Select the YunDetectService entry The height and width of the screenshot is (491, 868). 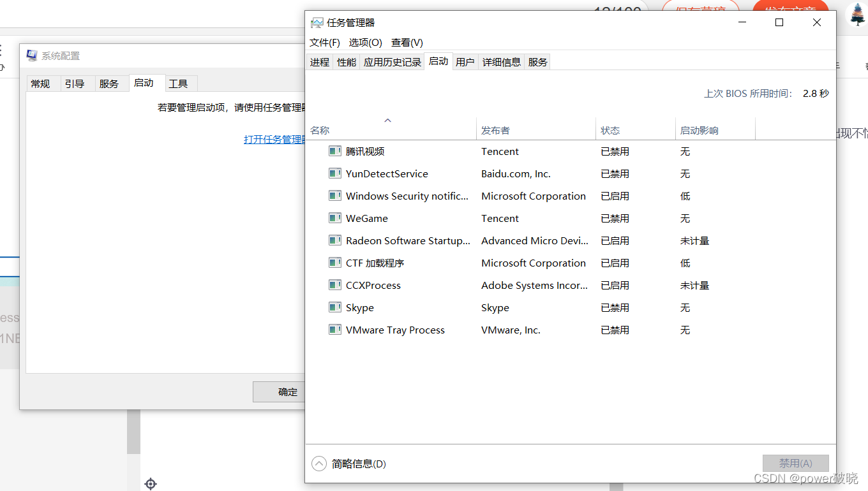click(x=387, y=173)
